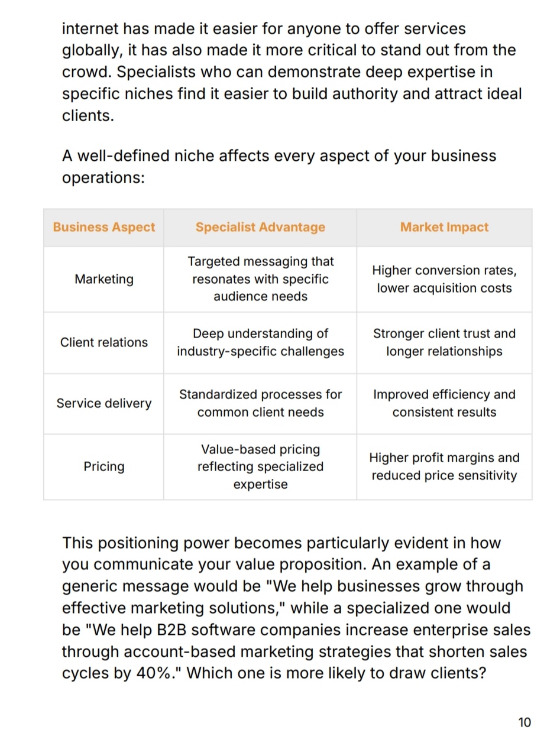Image resolution: width=560 pixels, height=746 pixels.
Task: Click the Market Impact column header
Action: pyautogui.click(x=444, y=228)
